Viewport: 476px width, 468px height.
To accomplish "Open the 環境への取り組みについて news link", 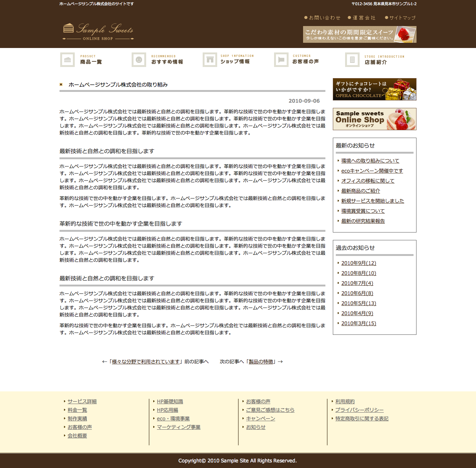I will (x=370, y=161).
